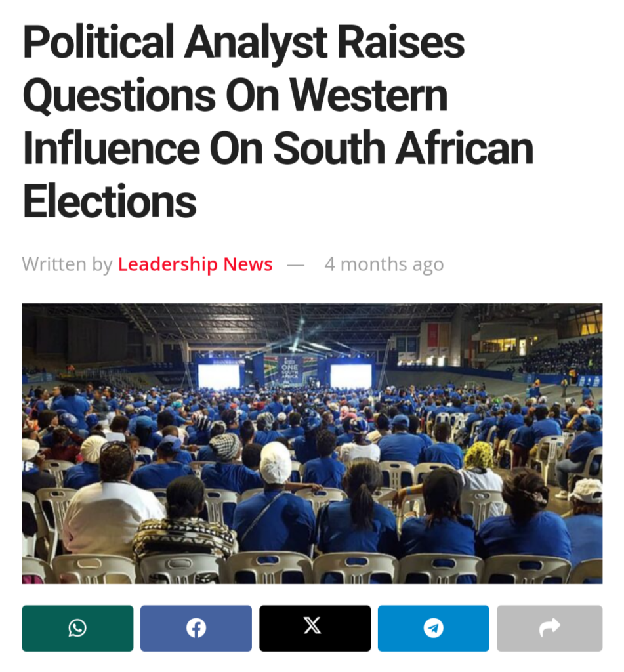Screen dimensions: 624x672
Task: Send article through the Telegram icon
Action: tap(433, 628)
